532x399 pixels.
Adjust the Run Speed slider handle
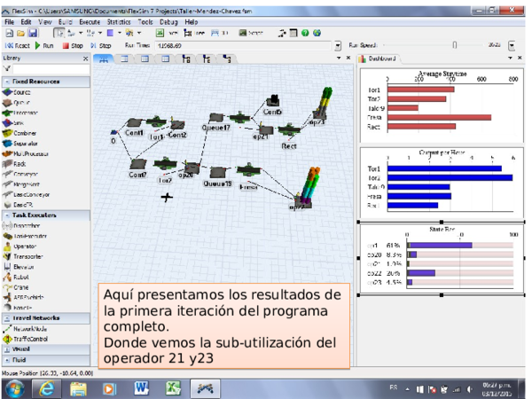[455, 45]
